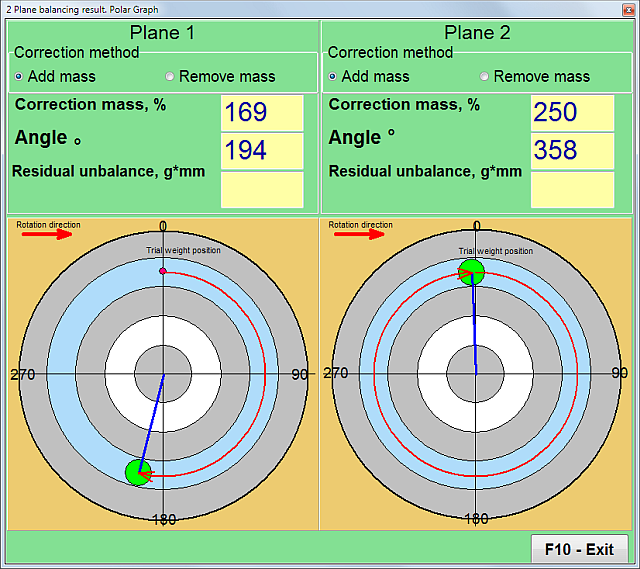Select Add mass option in Plane 2
640x569 pixels.
[333, 76]
